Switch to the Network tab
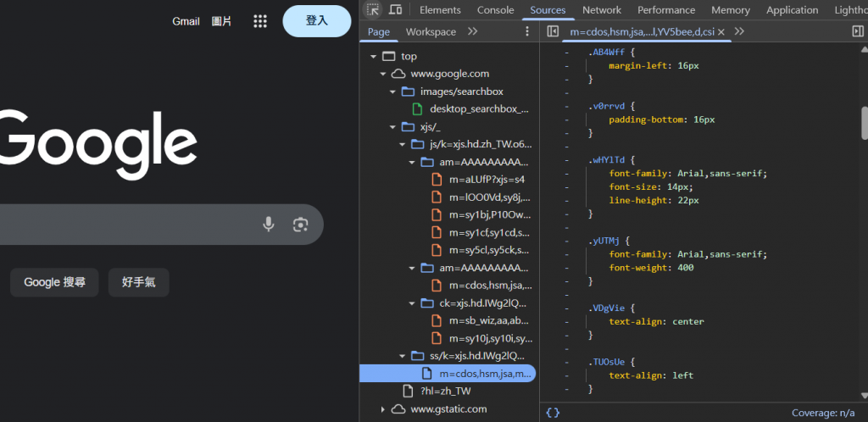Viewport: 868px width, 422px height. click(602, 10)
